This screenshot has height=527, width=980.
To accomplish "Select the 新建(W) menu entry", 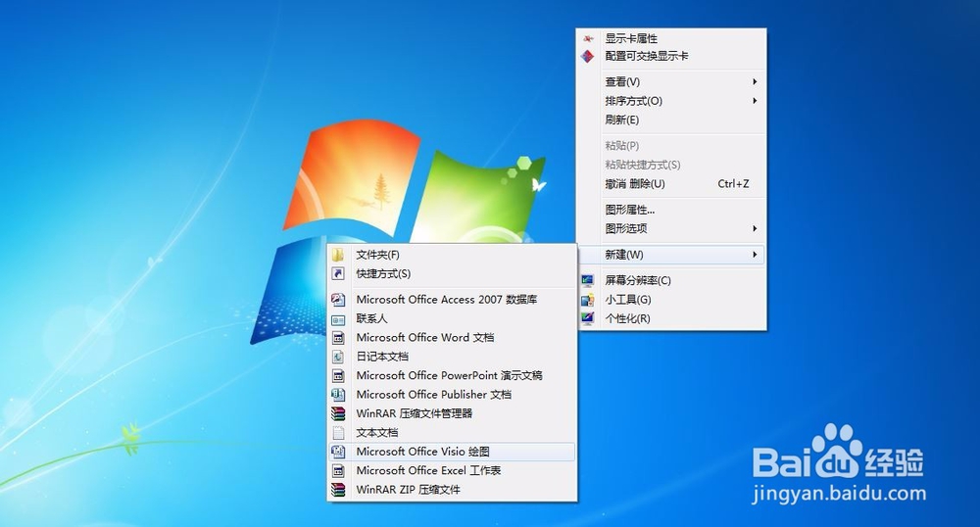I will [671, 255].
